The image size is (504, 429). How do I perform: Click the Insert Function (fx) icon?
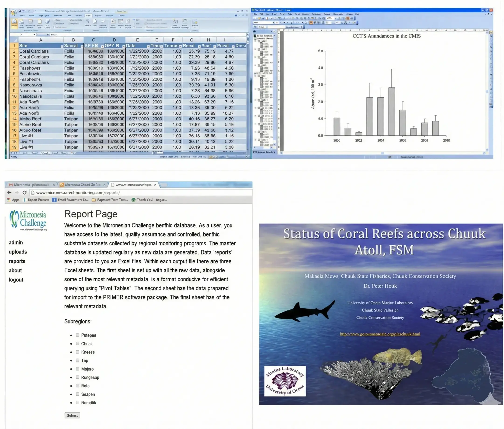point(48,34)
